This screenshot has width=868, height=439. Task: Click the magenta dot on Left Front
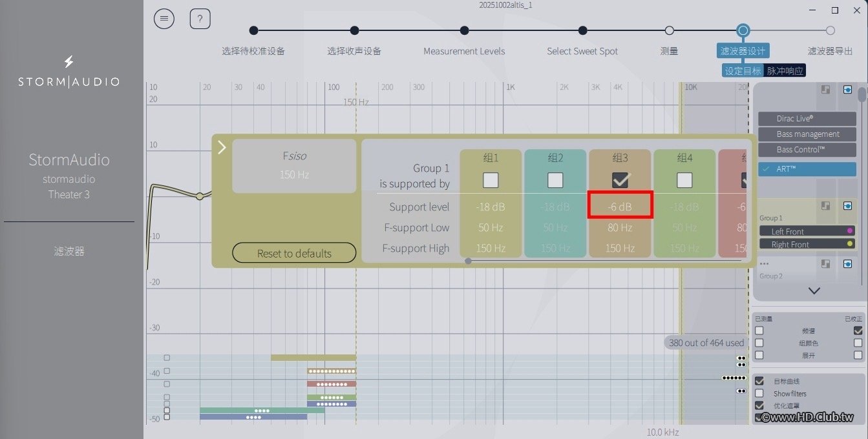pos(849,230)
